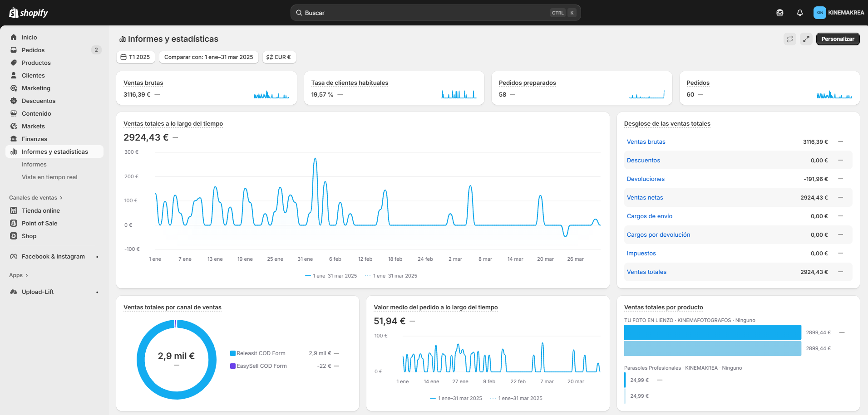Click the Shopify logo
This screenshot has height=415, width=868.
coord(29,13)
